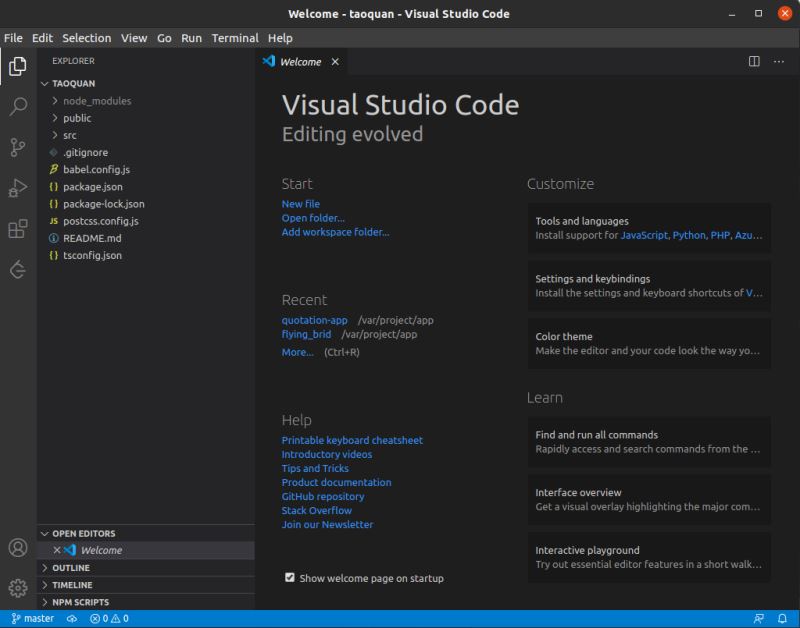Viewport: 800px width, 628px height.
Task: Open the Terminal menu
Action: [235, 38]
